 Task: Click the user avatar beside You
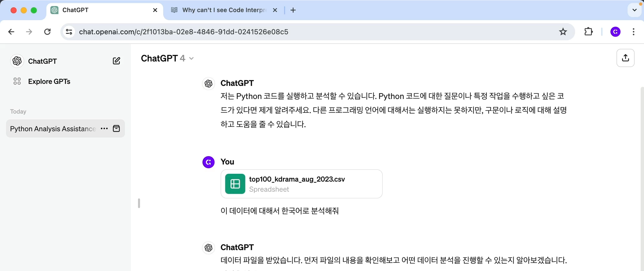[x=209, y=162]
